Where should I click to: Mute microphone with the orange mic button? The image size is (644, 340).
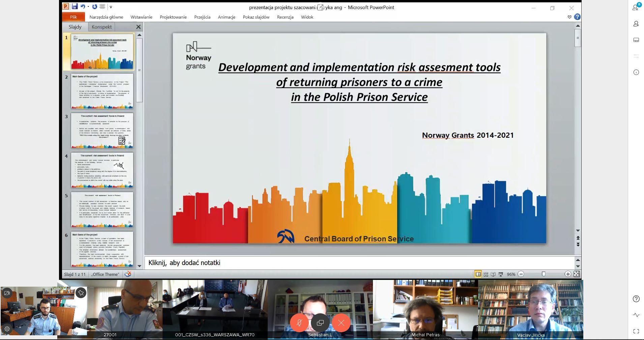(299, 323)
